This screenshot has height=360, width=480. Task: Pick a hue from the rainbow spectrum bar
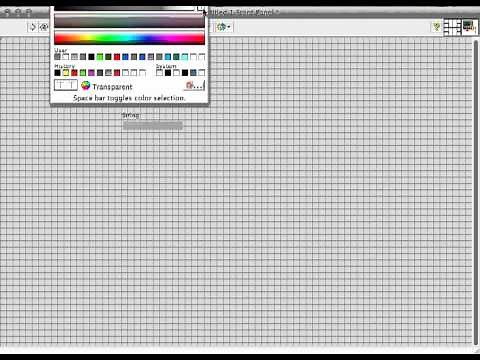pos(129,38)
